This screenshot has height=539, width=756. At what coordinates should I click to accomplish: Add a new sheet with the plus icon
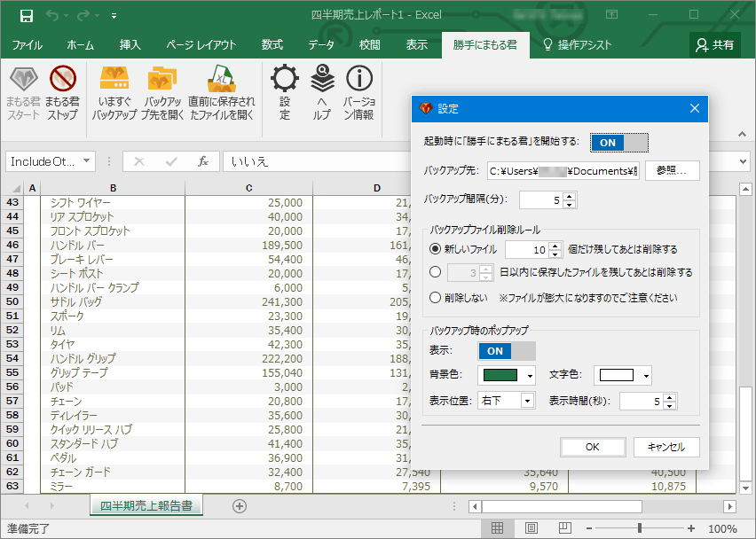coord(240,506)
